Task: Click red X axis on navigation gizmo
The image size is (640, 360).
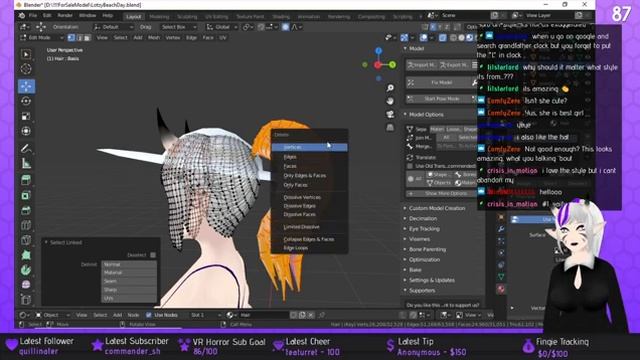Action: (378, 64)
